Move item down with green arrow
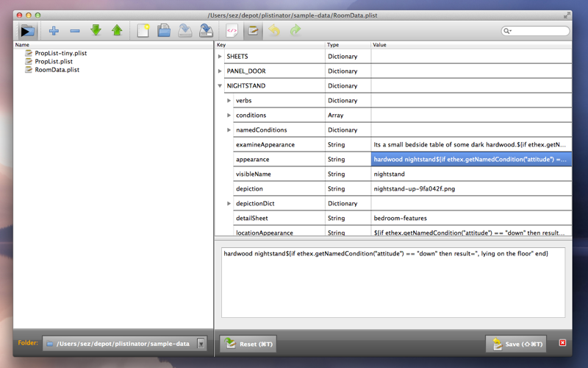Image resolution: width=588 pixels, height=368 pixels. 96,30
